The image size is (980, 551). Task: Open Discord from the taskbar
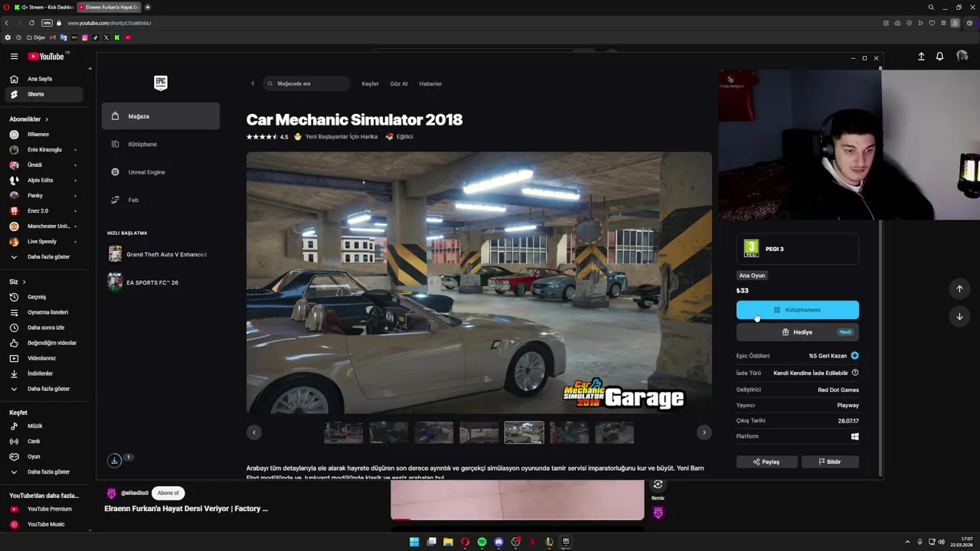pos(498,542)
